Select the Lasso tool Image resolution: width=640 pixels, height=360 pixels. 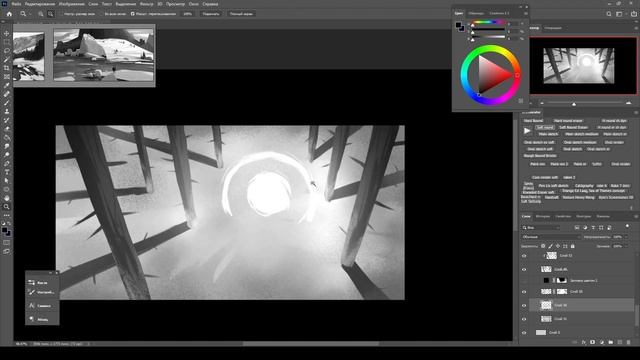click(x=7, y=51)
